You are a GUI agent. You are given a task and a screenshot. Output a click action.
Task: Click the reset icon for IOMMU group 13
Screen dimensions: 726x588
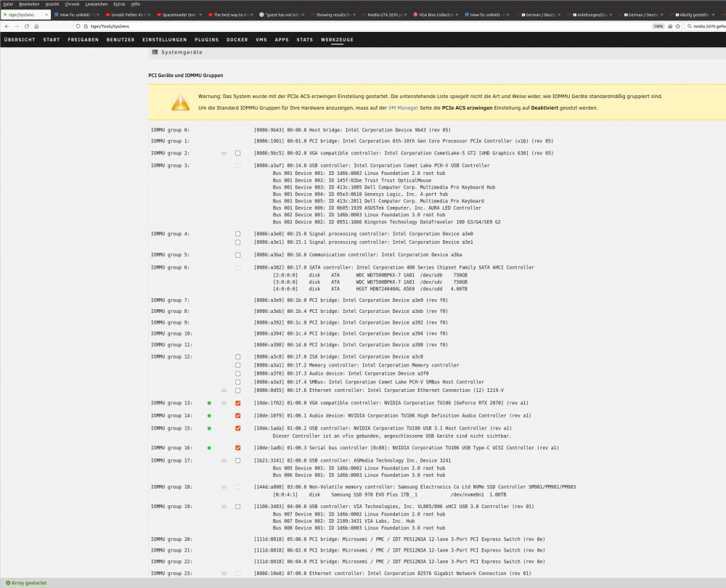point(224,404)
